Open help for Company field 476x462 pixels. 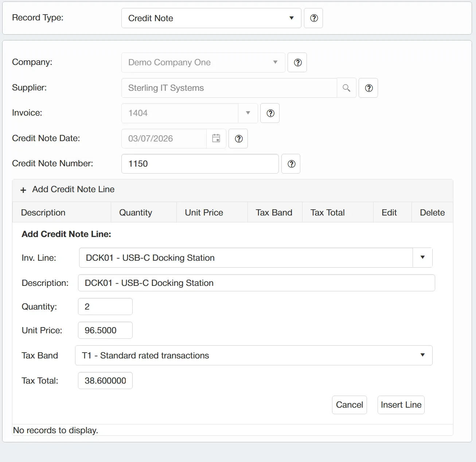point(297,62)
